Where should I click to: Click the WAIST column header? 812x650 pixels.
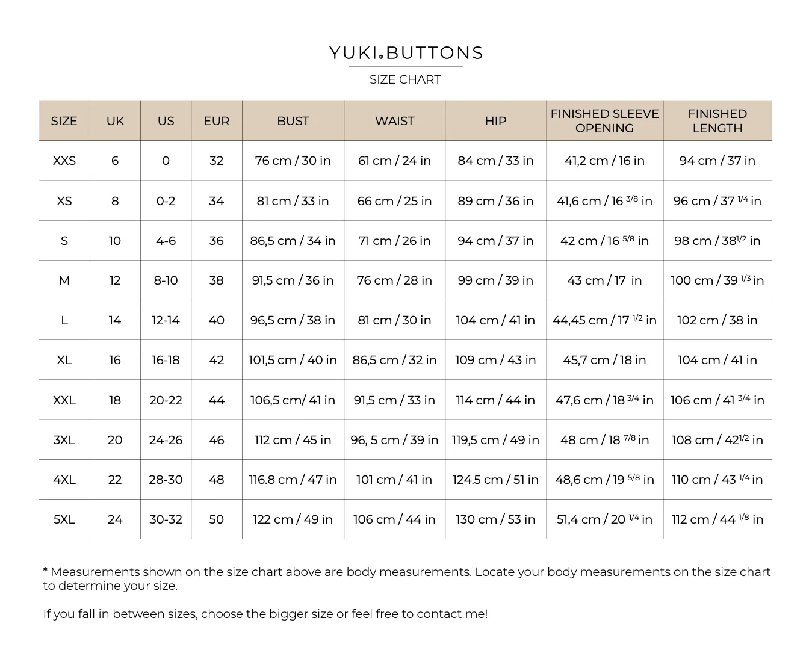coord(394,121)
